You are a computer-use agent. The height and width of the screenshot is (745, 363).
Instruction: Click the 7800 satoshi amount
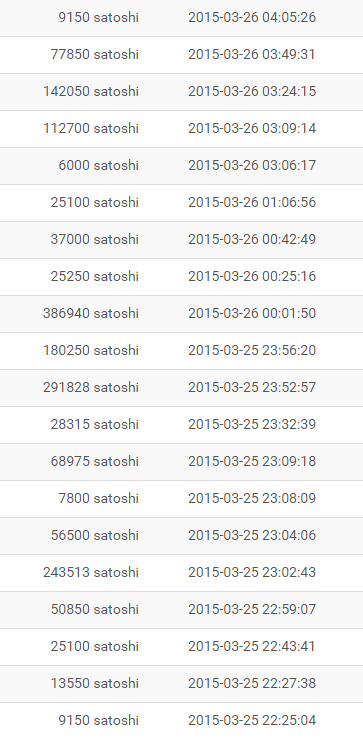pyautogui.click(x=99, y=499)
